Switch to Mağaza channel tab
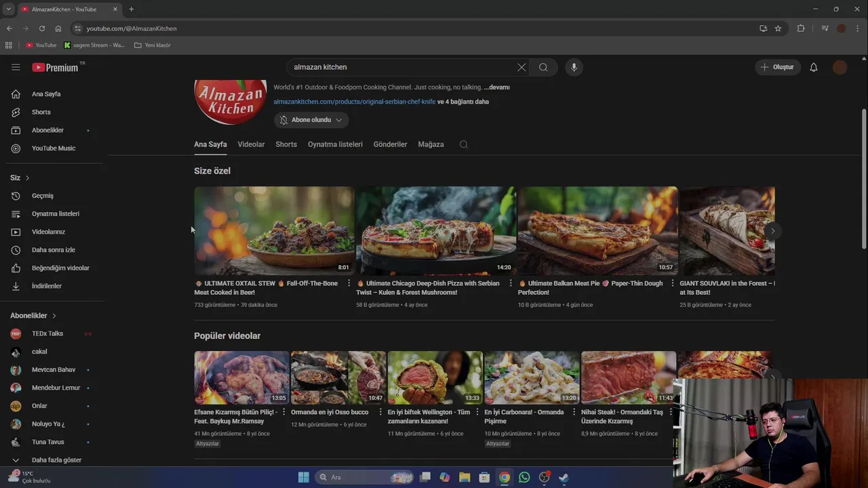Viewport: 868px width, 488px height. 431,144
